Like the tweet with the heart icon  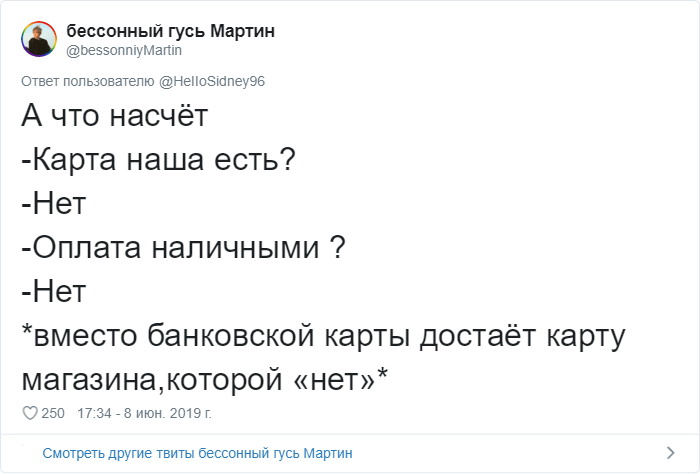click(30, 413)
